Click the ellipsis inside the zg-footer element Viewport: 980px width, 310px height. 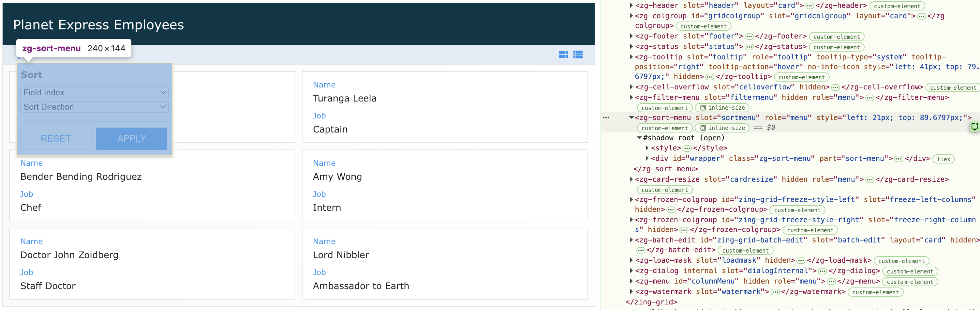pos(749,37)
